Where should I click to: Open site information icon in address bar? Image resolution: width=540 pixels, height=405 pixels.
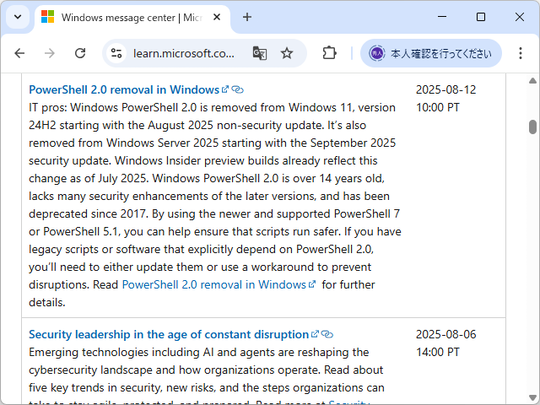116,53
